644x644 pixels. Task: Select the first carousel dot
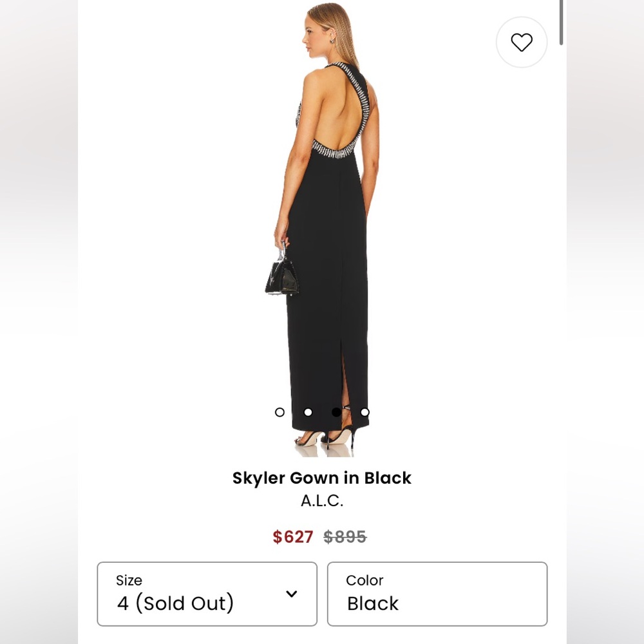[279, 412]
